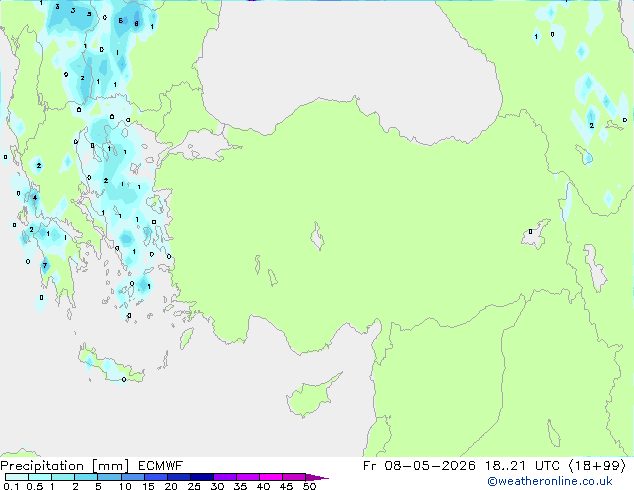634x490 pixels.
Task: Click the map value '8' near the top
Action: 136,24
